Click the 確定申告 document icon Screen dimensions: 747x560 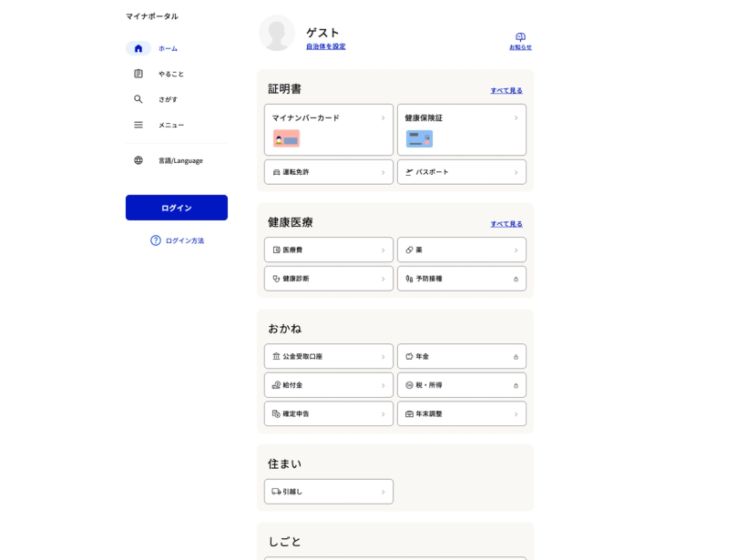tap(276, 413)
